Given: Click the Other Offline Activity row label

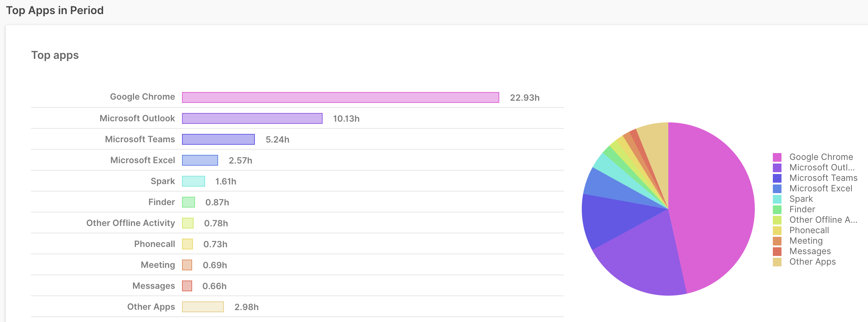Looking at the screenshot, I should pos(130,223).
